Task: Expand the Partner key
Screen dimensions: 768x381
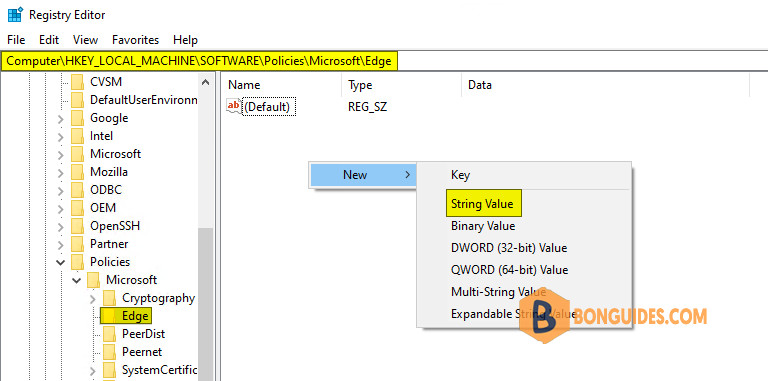Action: click(x=60, y=244)
